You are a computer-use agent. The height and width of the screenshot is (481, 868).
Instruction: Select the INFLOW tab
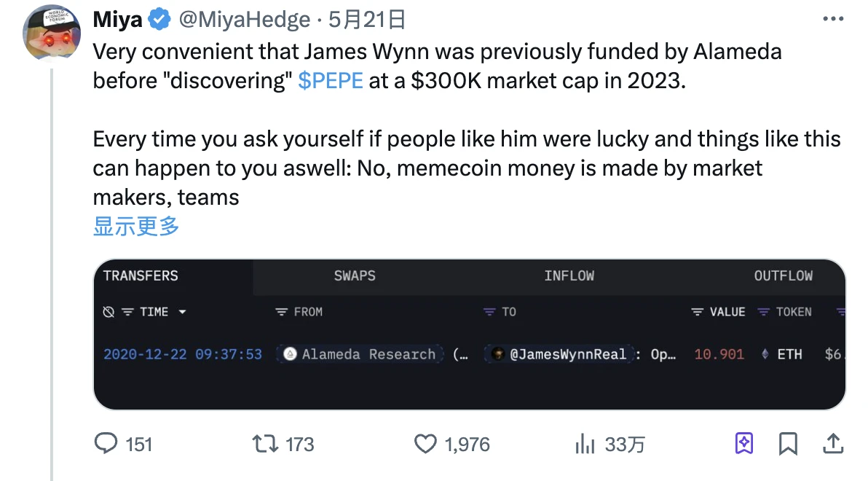click(569, 275)
